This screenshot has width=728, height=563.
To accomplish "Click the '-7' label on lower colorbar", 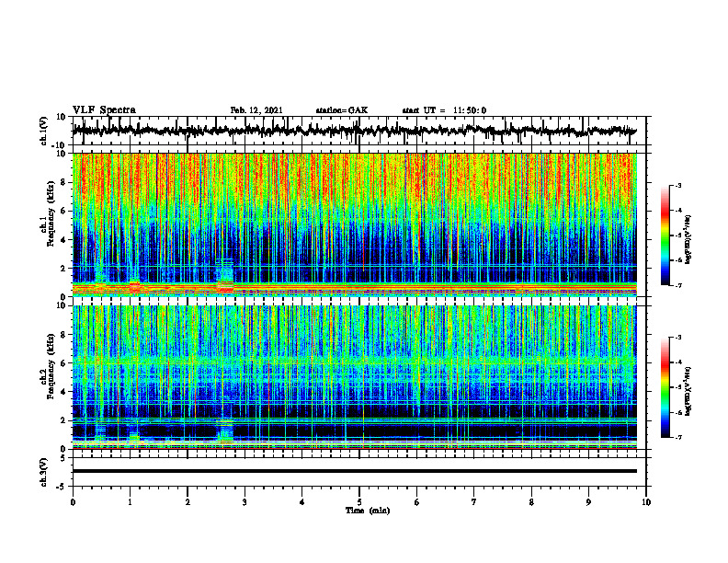I will click(677, 438).
